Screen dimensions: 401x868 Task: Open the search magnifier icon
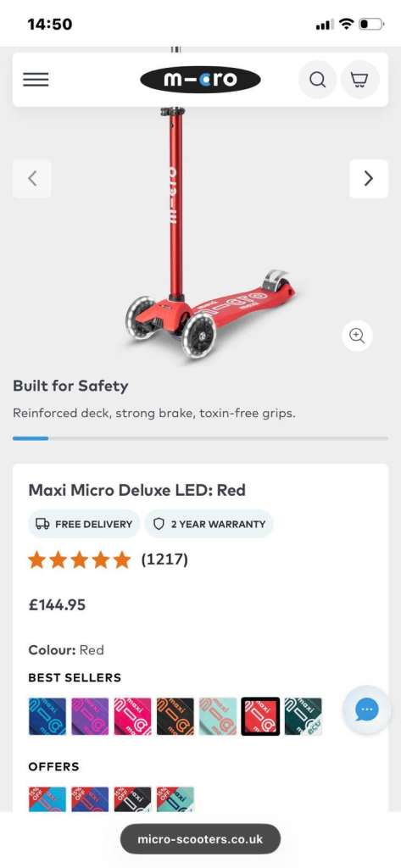pos(317,80)
